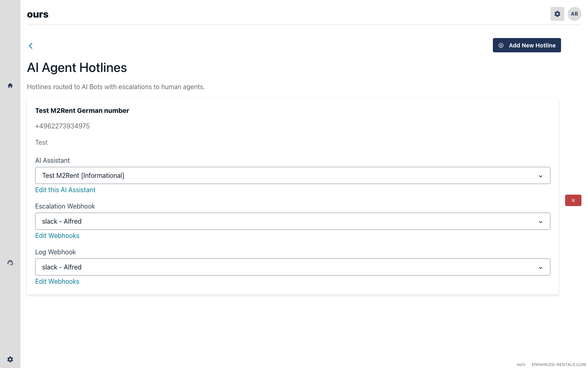Open settings gear in the left sidebar
This screenshot has width=588, height=368.
coord(10,359)
